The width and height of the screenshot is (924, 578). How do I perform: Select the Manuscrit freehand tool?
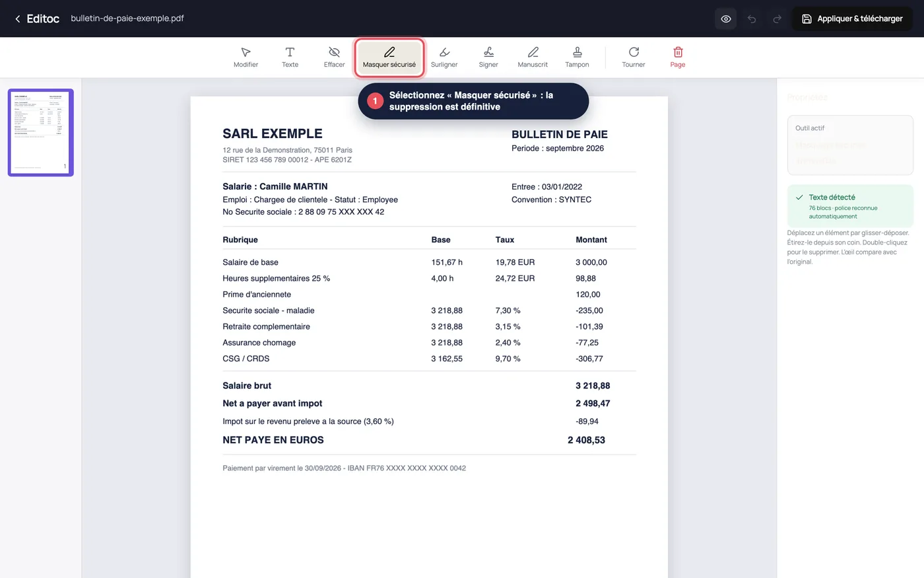point(533,57)
